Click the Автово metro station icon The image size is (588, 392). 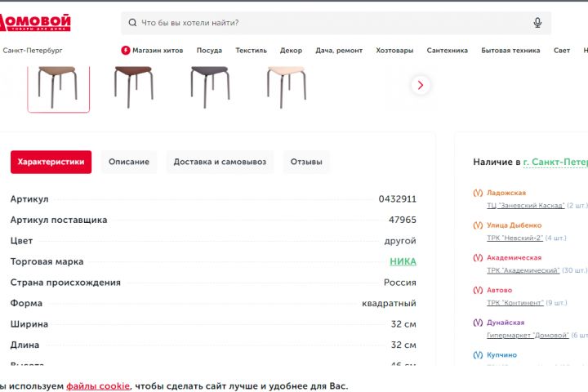478,290
